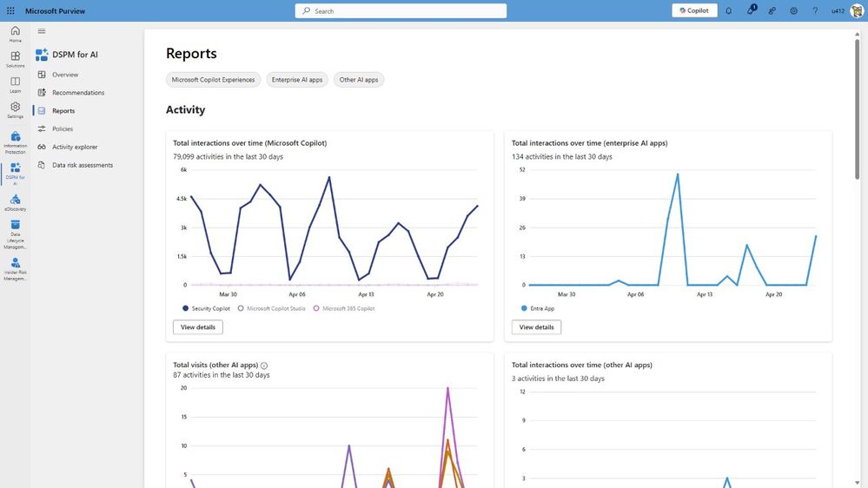Click the DSPM for AI logo icon

coord(42,54)
